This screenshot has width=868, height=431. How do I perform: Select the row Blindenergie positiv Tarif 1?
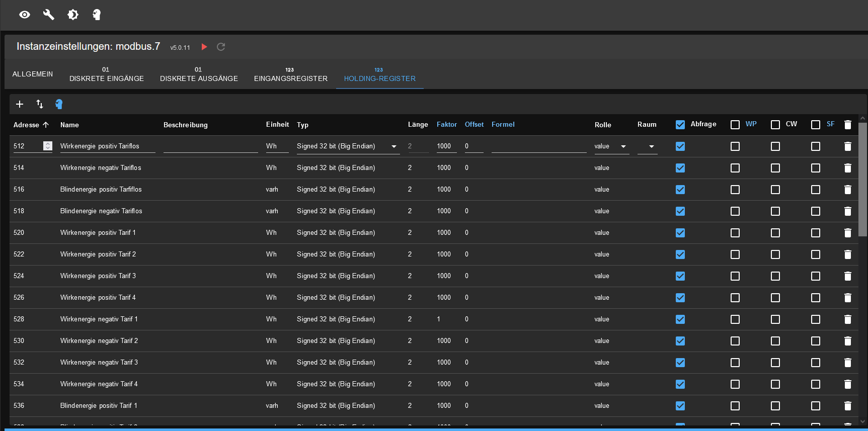pyautogui.click(x=433, y=406)
